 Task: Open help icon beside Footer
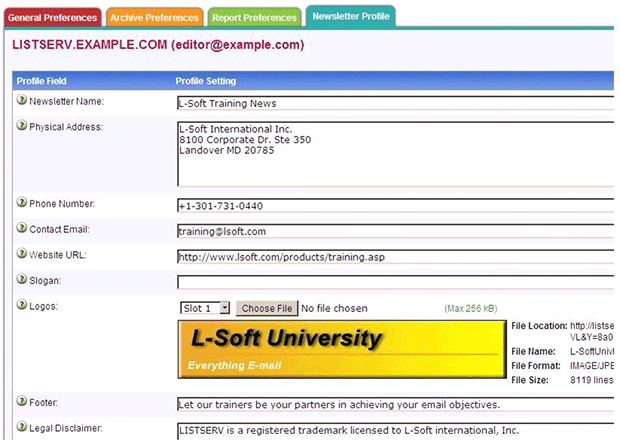coord(22,401)
